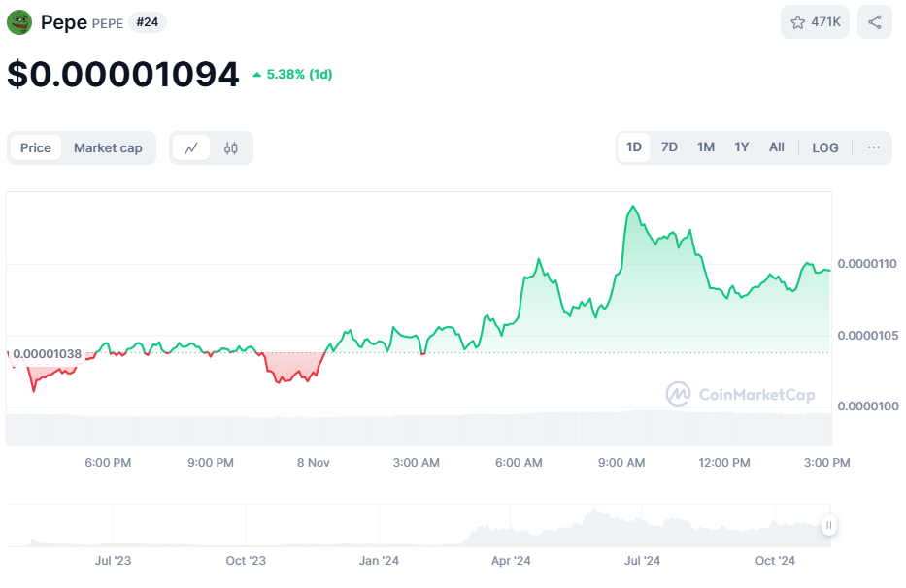Click the 0.00001038 baseline price label
This screenshot has width=906, height=588.
pyautogui.click(x=47, y=353)
